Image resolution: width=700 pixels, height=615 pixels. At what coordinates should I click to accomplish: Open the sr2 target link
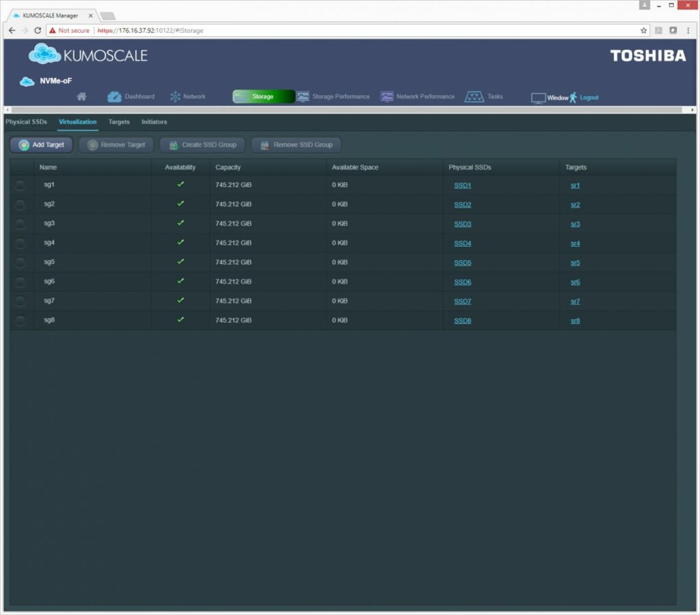click(x=575, y=205)
